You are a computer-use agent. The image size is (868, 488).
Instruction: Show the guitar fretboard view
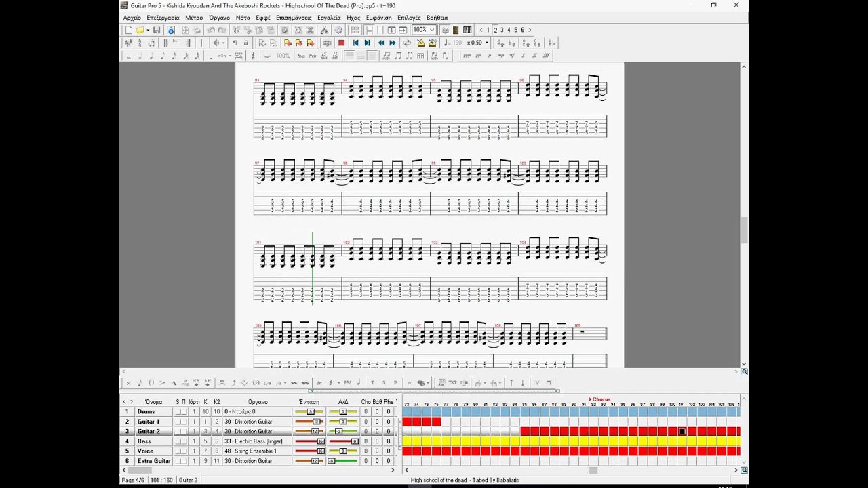point(455,30)
